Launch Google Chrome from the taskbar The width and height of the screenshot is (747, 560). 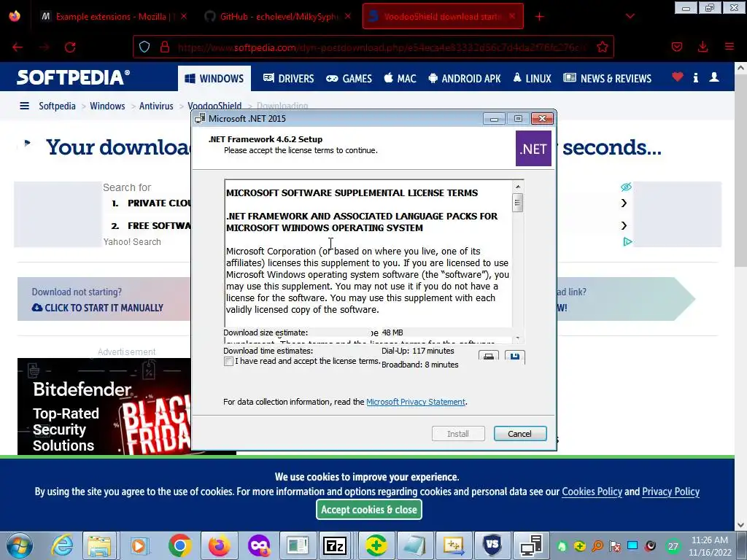[179, 545]
